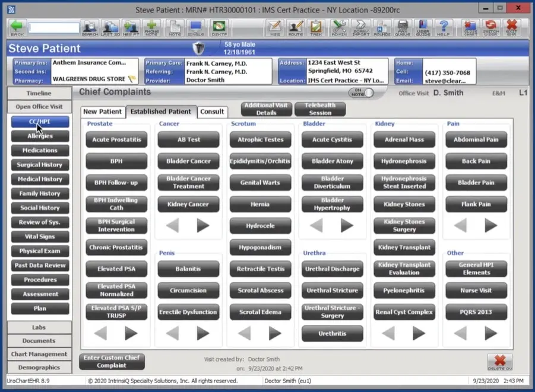The width and height of the screenshot is (535, 392).
Task: Click the Switch User icon
Action: (x=490, y=27)
